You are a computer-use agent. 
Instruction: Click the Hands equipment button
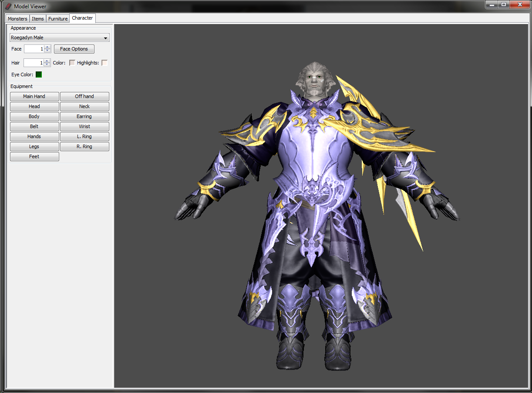34,136
